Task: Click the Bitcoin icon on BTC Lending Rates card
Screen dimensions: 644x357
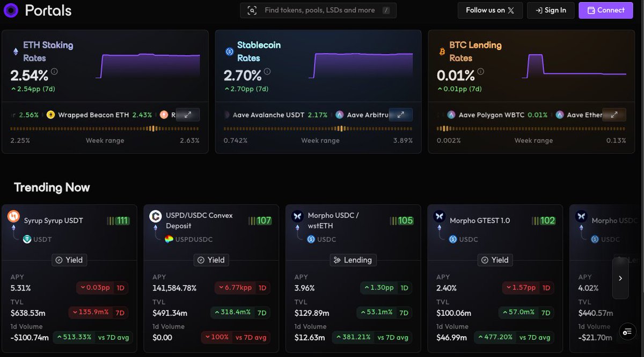Action: pyautogui.click(x=442, y=51)
